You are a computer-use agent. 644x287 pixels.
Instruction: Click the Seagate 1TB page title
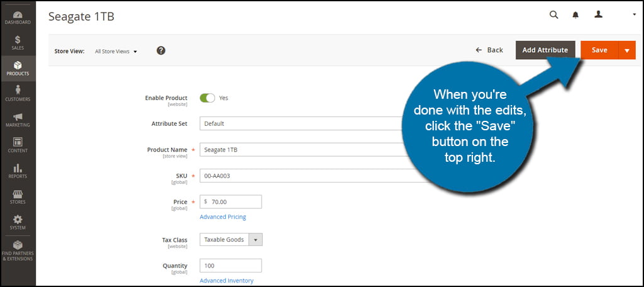pyautogui.click(x=81, y=16)
